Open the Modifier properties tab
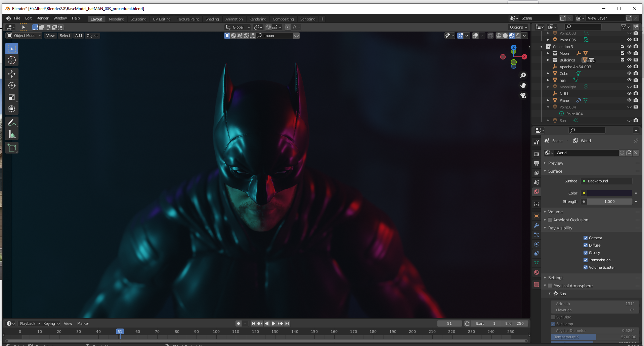Viewport: 644px width, 346px height. click(x=536, y=225)
